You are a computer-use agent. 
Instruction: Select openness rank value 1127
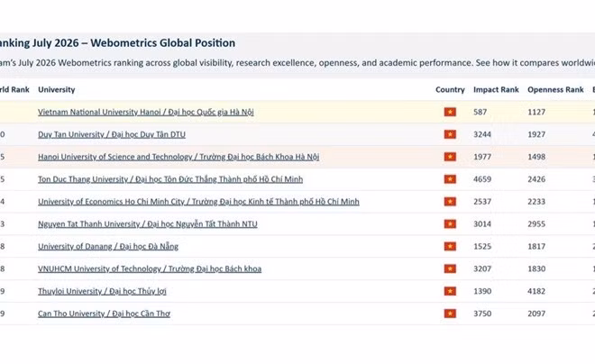(536, 112)
